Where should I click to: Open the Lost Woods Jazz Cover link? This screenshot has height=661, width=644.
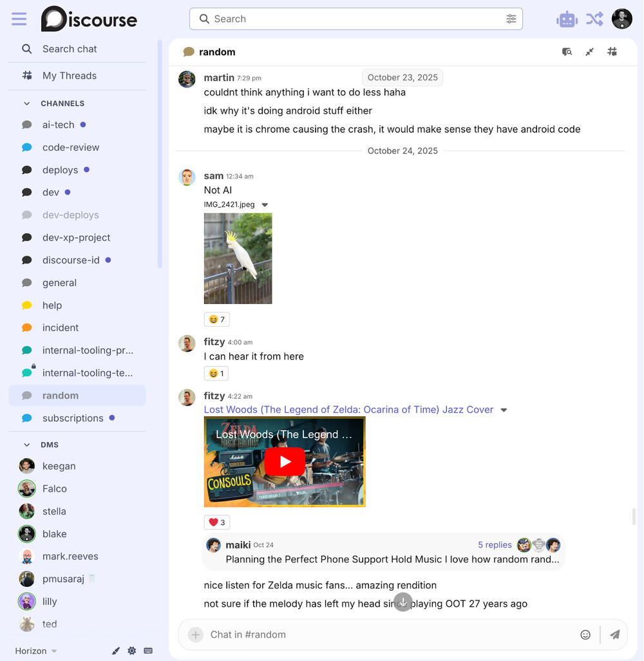click(x=348, y=410)
